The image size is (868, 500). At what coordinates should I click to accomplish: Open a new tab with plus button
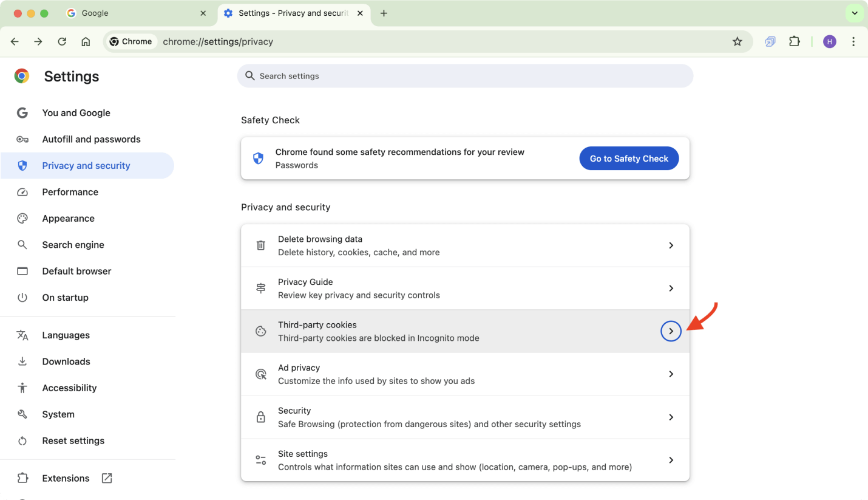(x=384, y=13)
